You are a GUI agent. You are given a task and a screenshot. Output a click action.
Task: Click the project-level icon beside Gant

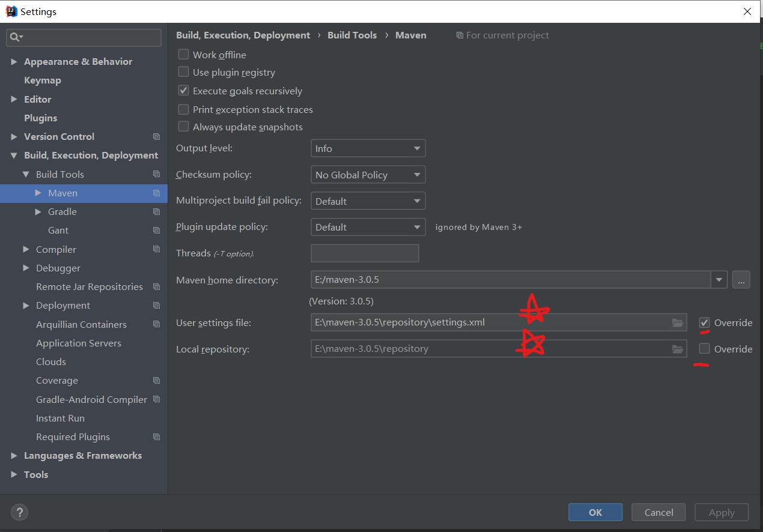tap(156, 231)
